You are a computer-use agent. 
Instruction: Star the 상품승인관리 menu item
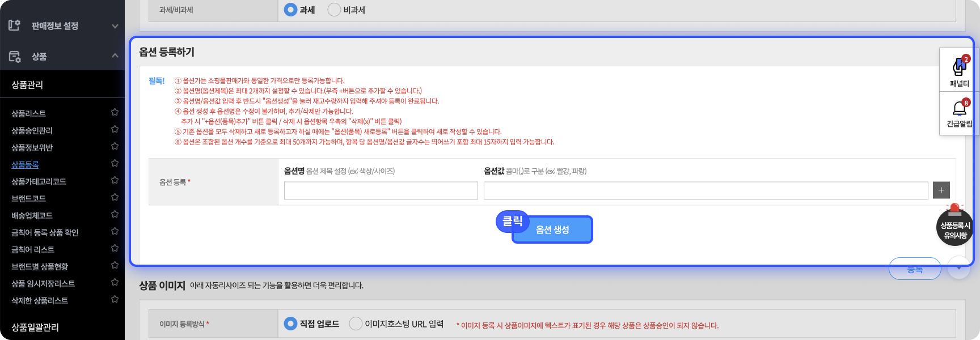tap(115, 130)
